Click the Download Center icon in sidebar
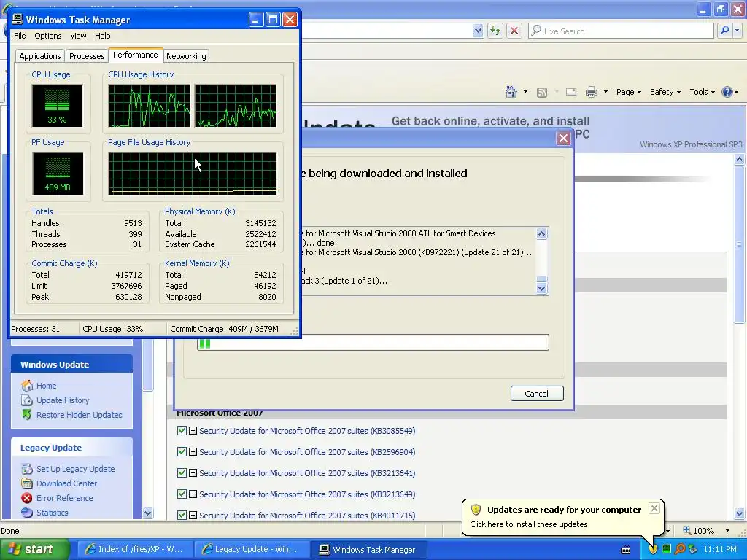Viewport: 747px width, 560px height. point(27,483)
